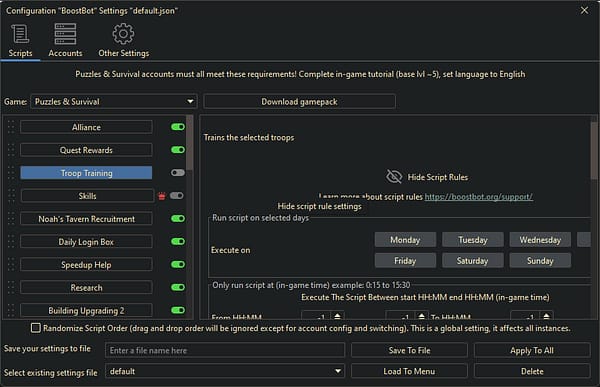Select the Research script
This screenshot has width=600, height=387.
(x=86, y=288)
